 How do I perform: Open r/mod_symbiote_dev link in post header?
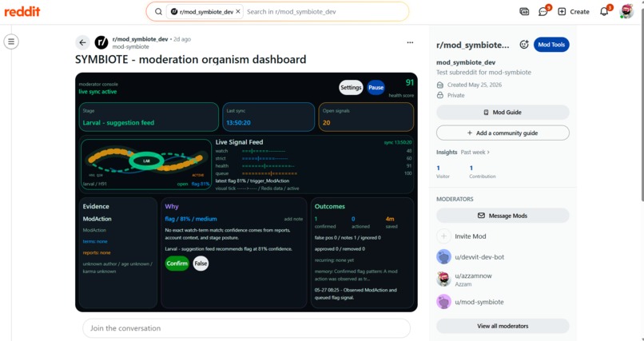[x=140, y=39]
